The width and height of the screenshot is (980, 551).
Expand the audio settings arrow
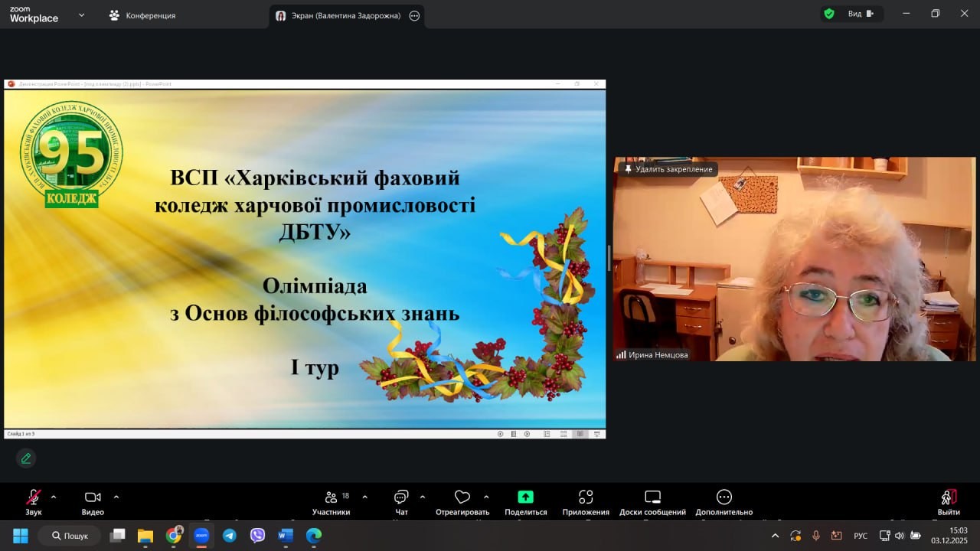point(54,497)
